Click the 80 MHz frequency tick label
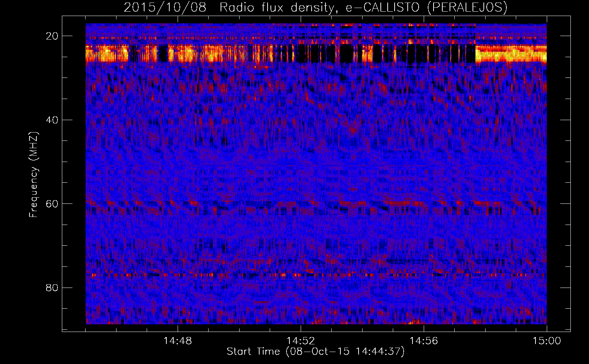 pos(52,288)
